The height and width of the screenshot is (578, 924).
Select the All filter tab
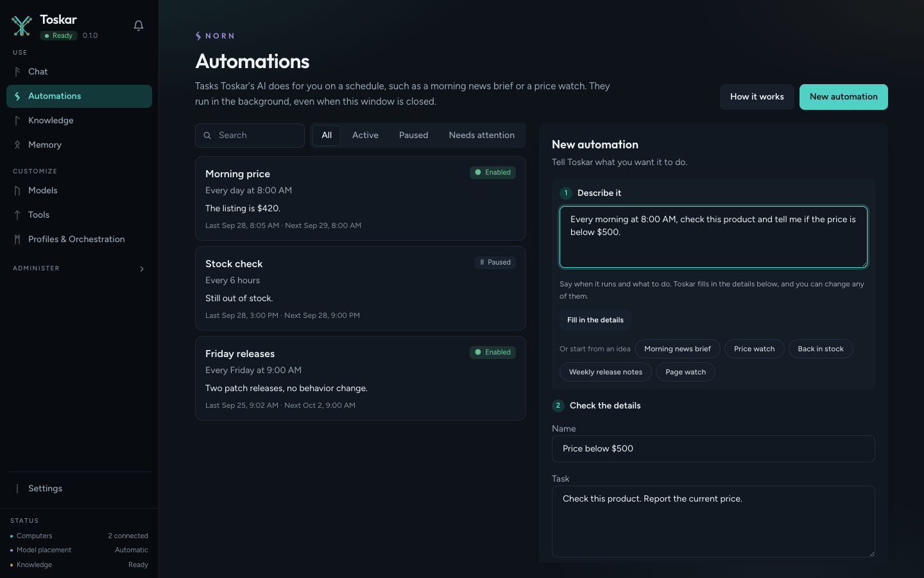(327, 136)
